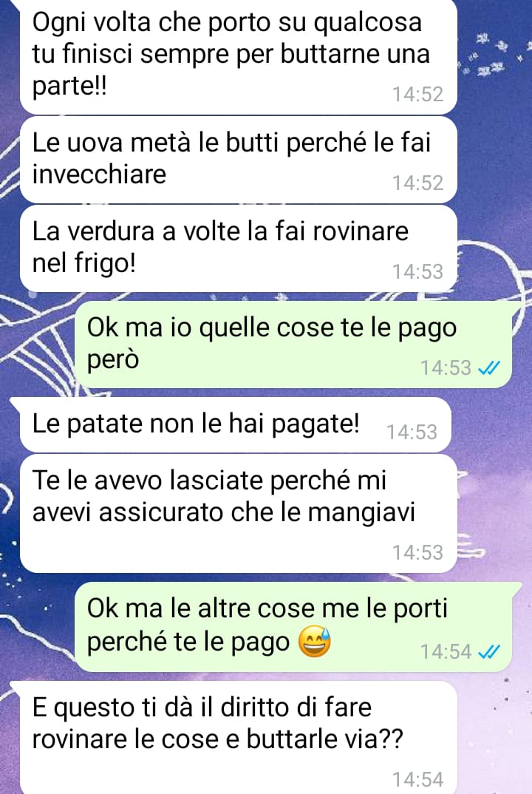Click the 14:54 timestamp on last received message

[x=418, y=779]
